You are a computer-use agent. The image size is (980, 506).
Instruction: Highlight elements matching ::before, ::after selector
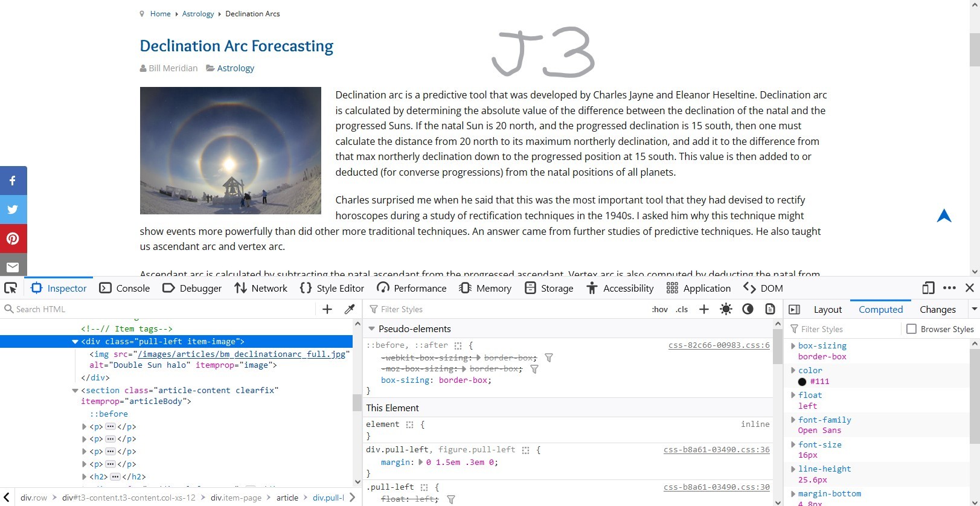click(458, 346)
